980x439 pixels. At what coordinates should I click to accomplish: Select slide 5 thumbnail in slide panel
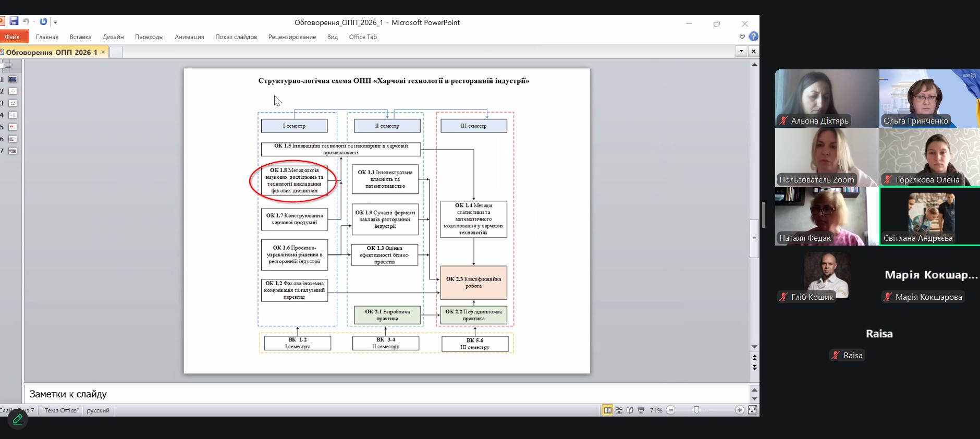(13, 127)
